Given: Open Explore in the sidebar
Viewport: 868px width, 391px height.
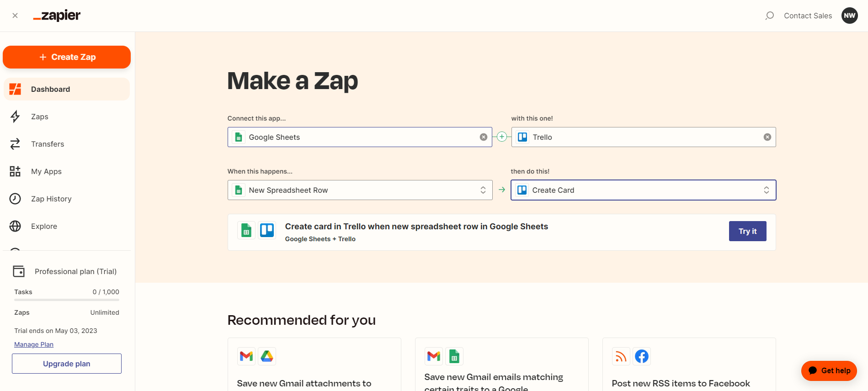Looking at the screenshot, I should (x=67, y=226).
